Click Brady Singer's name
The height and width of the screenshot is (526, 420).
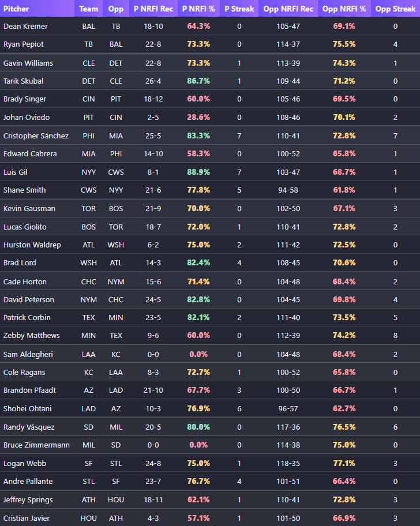tap(25, 99)
